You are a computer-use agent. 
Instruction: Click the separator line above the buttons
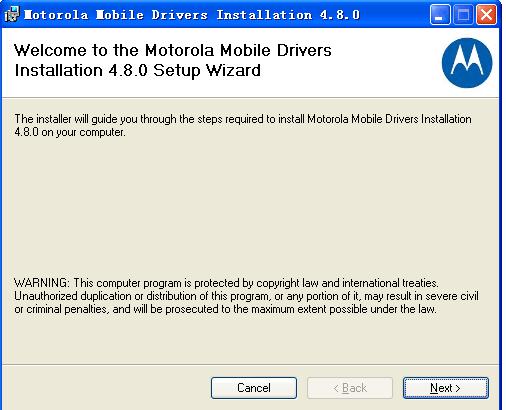(250, 365)
